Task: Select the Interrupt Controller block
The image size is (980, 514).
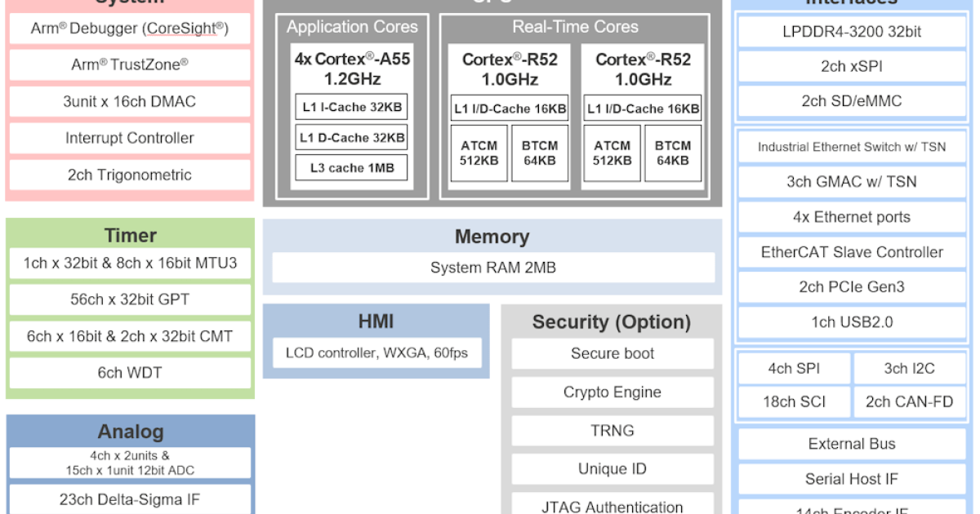Action: (129, 138)
